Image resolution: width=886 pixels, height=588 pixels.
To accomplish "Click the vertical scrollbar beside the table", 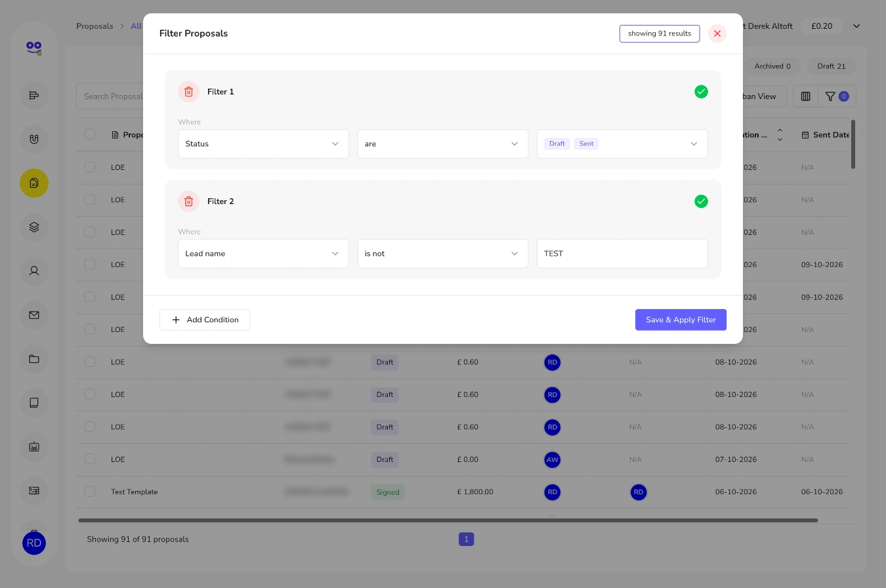I will click(853, 144).
